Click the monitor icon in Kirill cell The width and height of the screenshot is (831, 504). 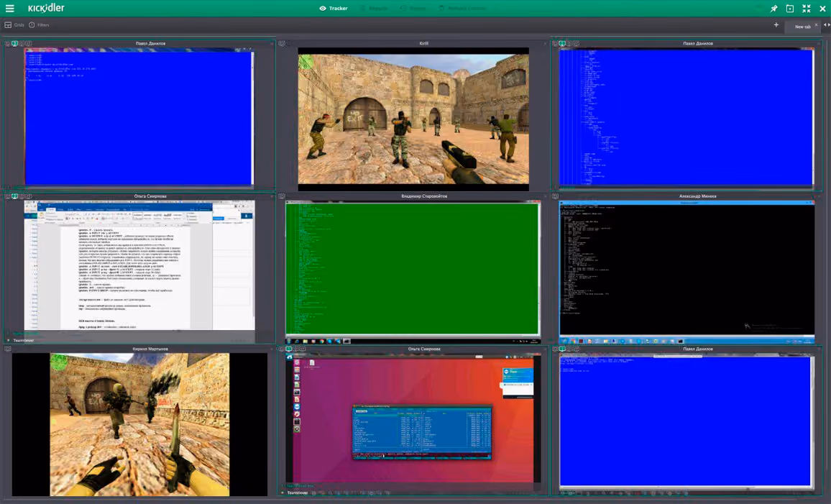[282, 43]
